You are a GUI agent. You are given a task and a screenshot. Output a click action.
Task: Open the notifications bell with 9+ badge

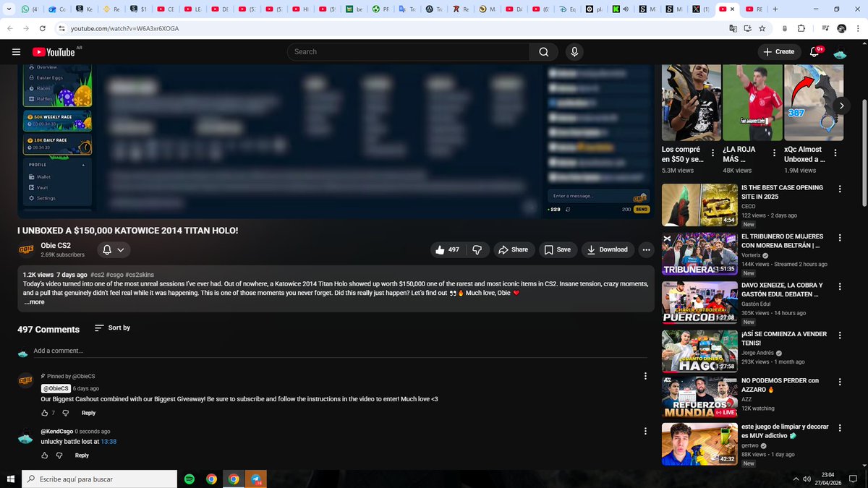[814, 52]
